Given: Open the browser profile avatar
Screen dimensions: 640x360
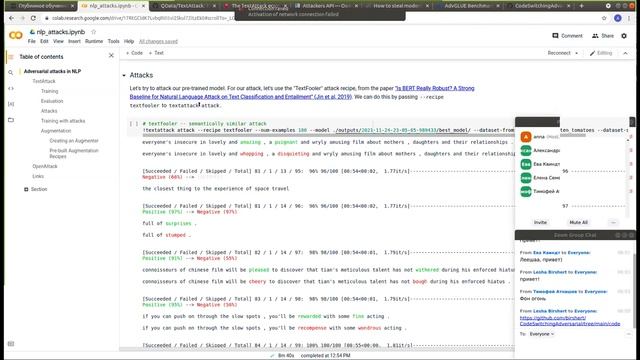Looking at the screenshot, I should tap(618, 18).
